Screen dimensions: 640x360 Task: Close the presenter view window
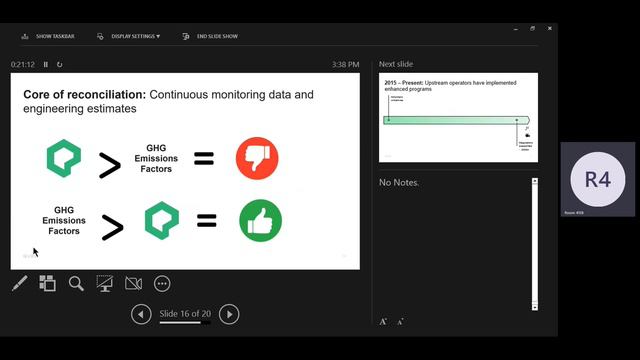[x=550, y=29]
